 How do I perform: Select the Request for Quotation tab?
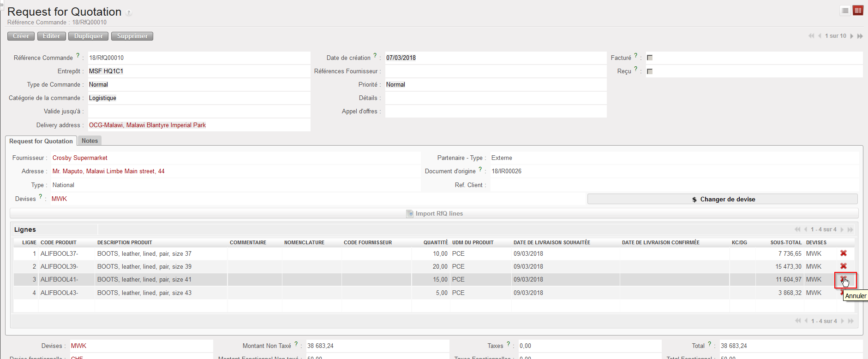point(41,141)
